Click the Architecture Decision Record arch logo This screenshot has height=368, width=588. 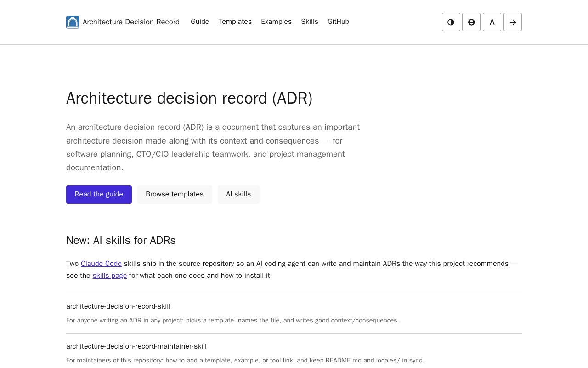73,22
